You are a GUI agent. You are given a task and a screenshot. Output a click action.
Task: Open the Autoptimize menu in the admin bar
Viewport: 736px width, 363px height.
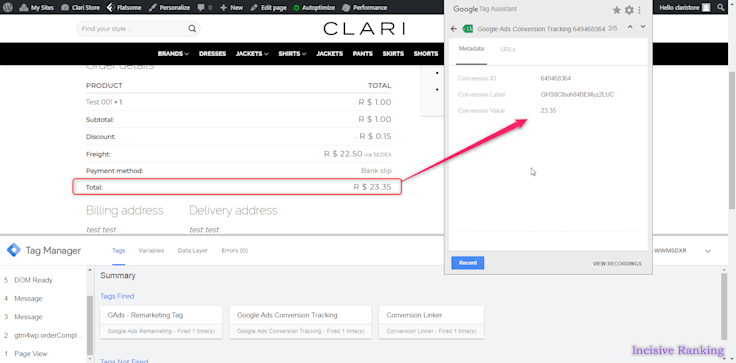314,8
